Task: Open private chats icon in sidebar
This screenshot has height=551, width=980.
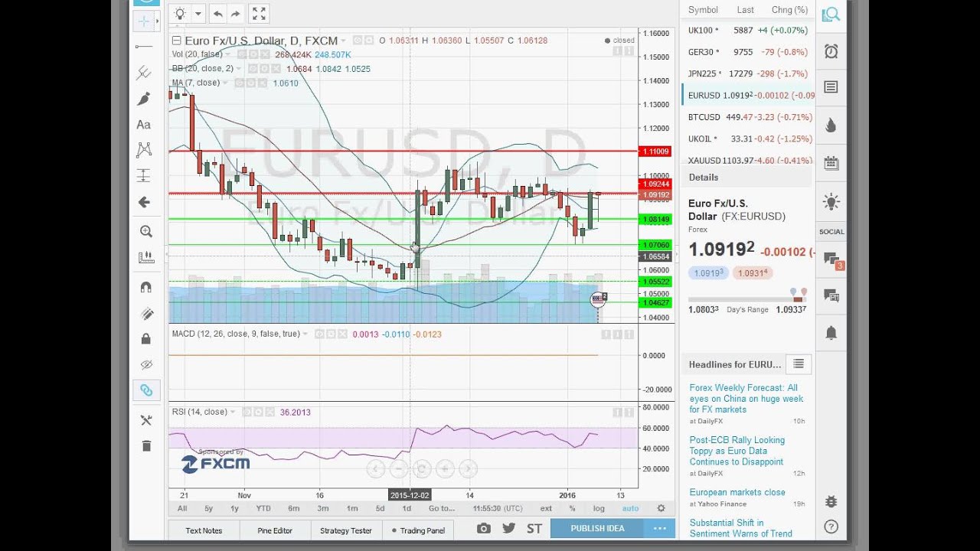Action: (831, 295)
